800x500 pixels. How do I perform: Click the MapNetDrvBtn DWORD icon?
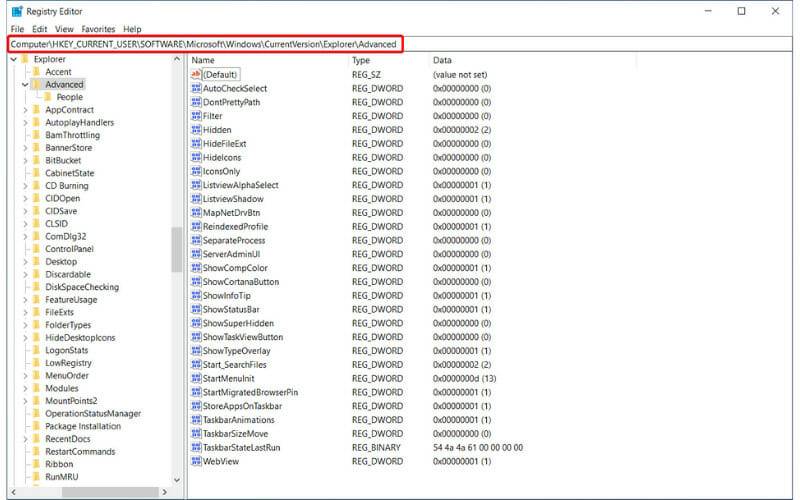196,212
